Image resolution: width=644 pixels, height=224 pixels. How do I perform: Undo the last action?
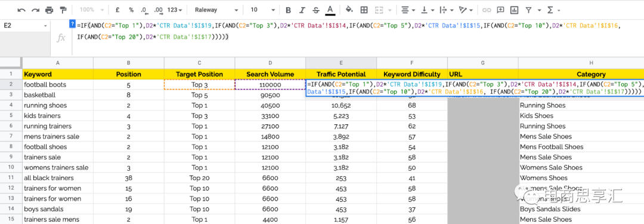22,10
